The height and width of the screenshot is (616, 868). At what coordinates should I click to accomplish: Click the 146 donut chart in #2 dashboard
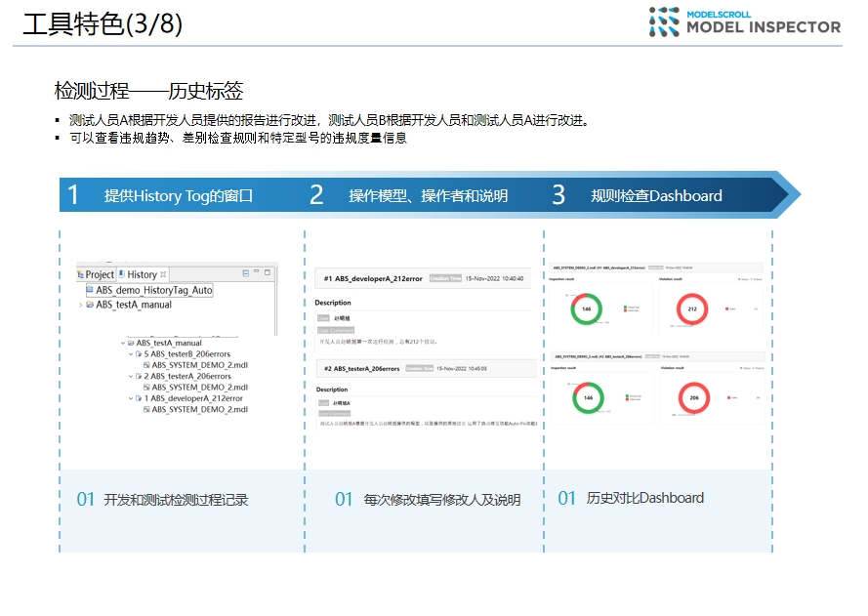[588, 397]
